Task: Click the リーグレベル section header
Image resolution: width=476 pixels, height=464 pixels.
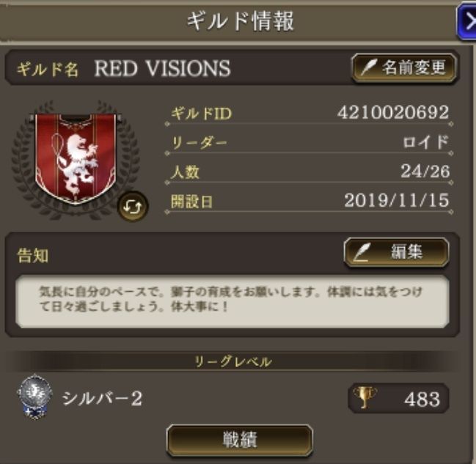Action: click(232, 361)
